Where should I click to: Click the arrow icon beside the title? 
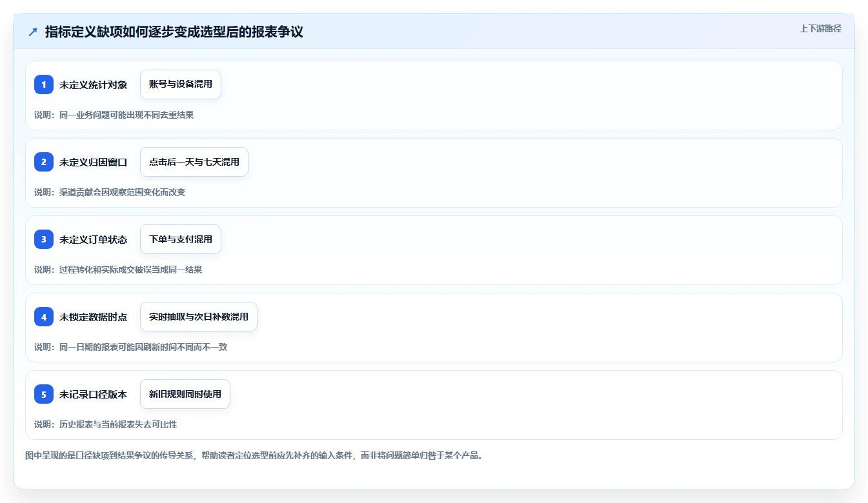pyautogui.click(x=32, y=32)
